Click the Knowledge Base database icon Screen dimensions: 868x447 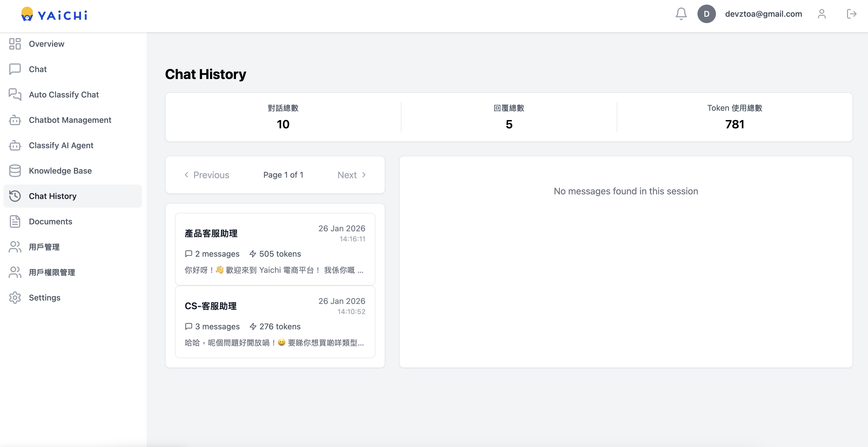click(x=15, y=171)
